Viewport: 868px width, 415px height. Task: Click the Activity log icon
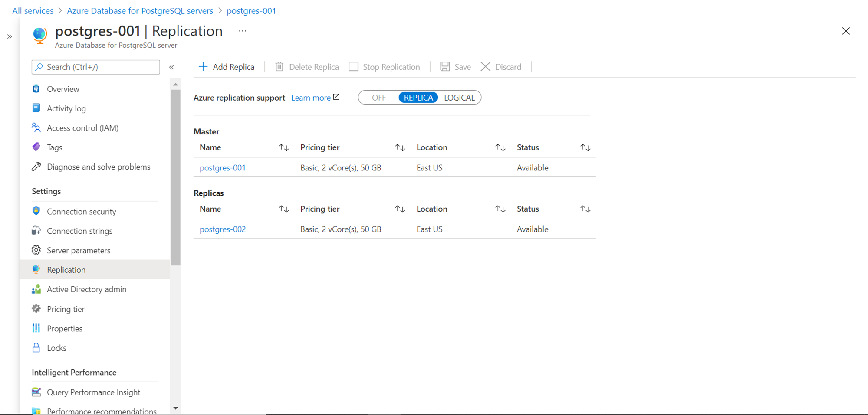[36, 108]
